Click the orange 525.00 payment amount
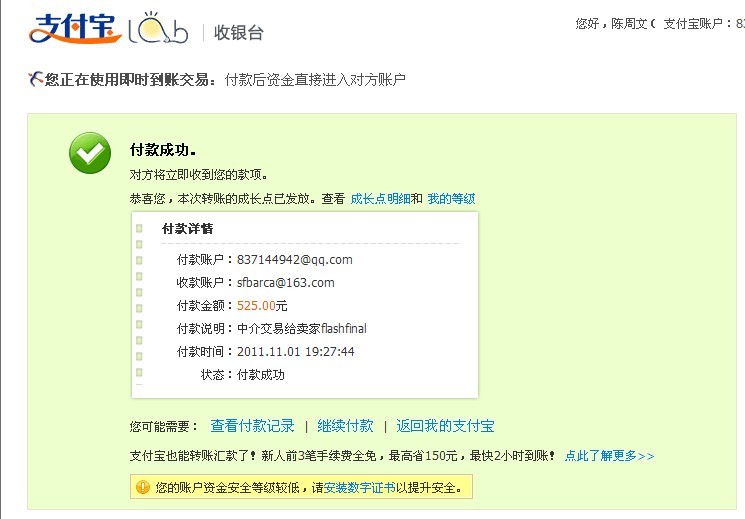 point(255,306)
